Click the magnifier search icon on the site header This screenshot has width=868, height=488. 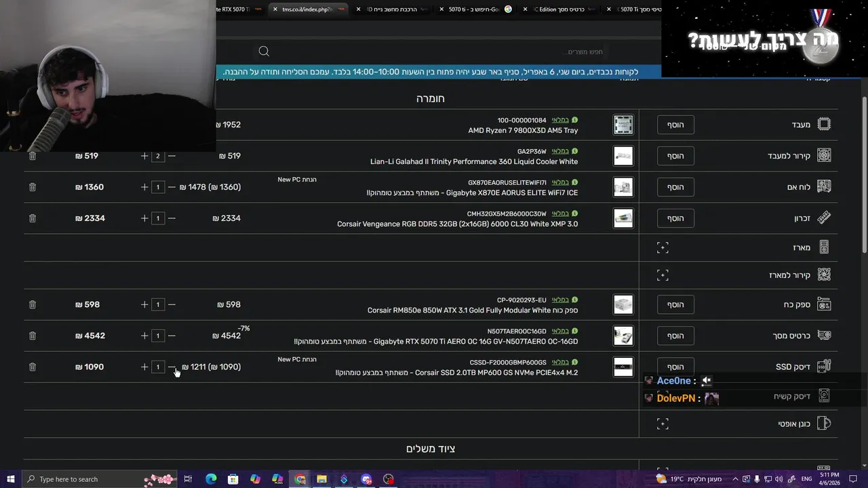coord(264,52)
